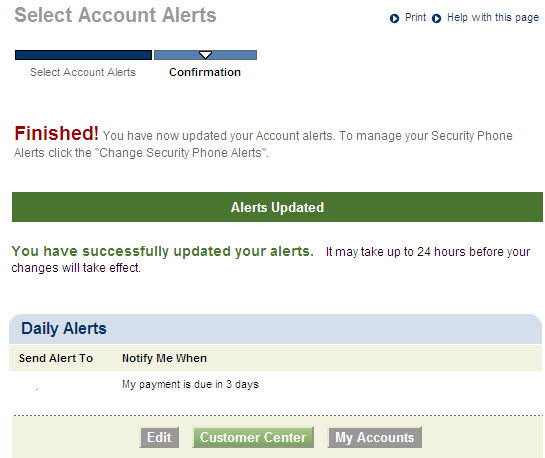Image resolution: width=545 pixels, height=458 pixels.
Task: Click the Edit button
Action: coord(160,437)
